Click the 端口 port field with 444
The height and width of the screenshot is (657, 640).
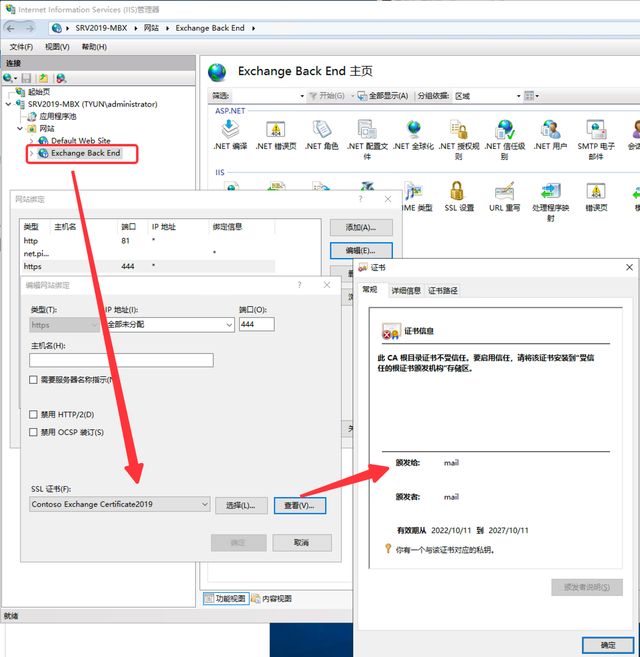257,324
